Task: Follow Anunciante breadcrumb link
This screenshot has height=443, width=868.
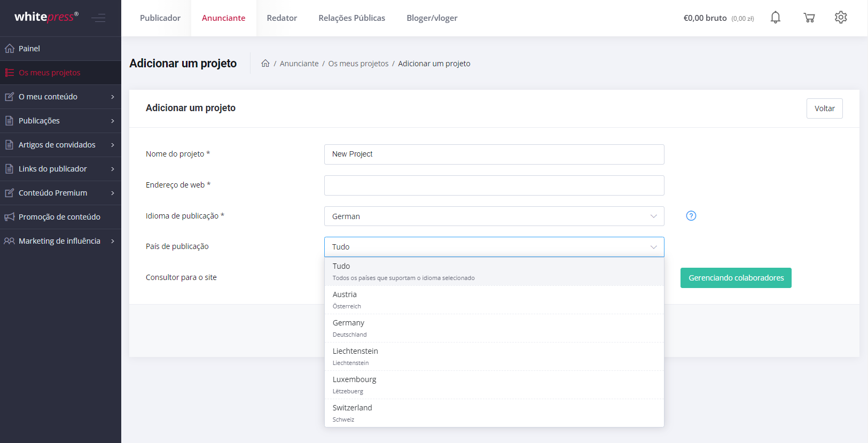Action: [299, 64]
